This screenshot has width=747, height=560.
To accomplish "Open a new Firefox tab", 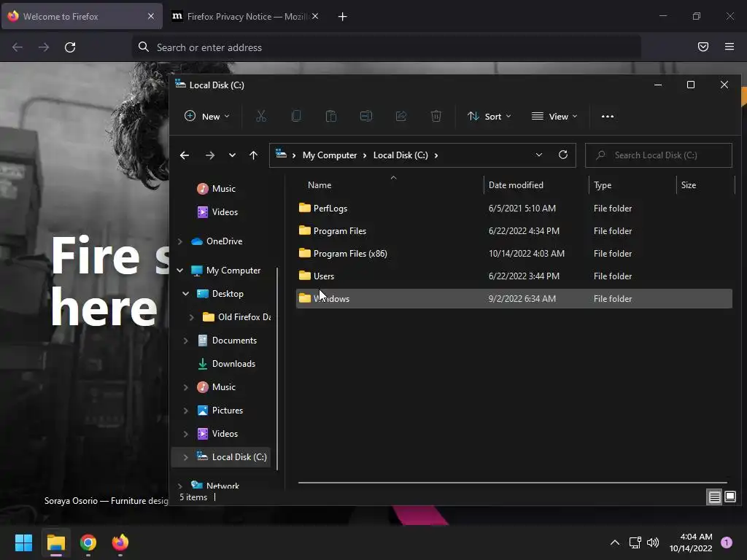I will pos(342,17).
